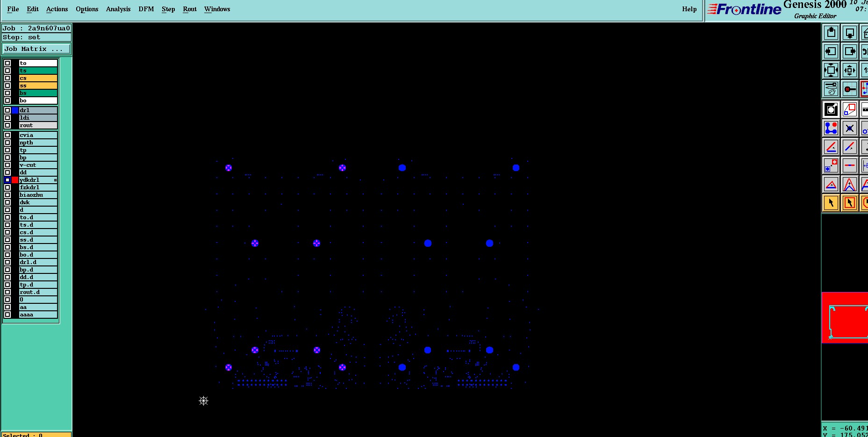
Task: Open the Analysis menu
Action: 118,9
